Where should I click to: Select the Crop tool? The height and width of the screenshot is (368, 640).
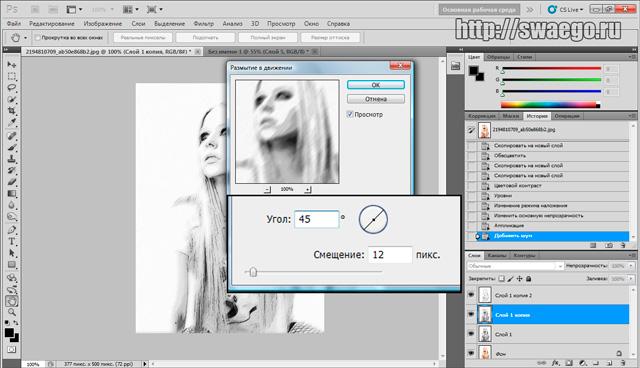point(11,111)
